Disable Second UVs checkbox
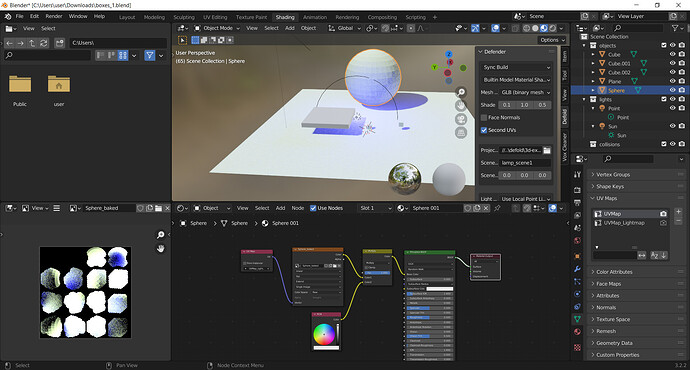This screenshot has width=690, height=370. pos(484,130)
